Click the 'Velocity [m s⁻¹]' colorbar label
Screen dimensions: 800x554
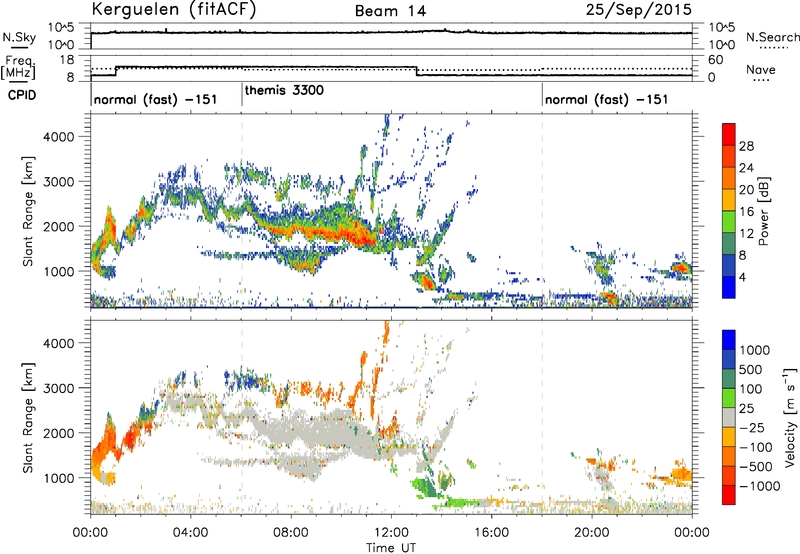click(x=790, y=417)
